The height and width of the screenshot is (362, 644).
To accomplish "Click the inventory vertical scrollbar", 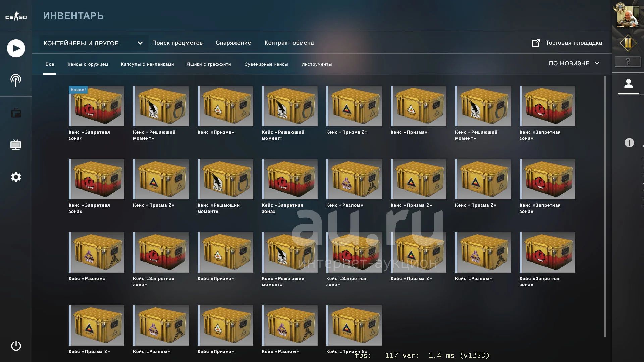I will pos(605,206).
